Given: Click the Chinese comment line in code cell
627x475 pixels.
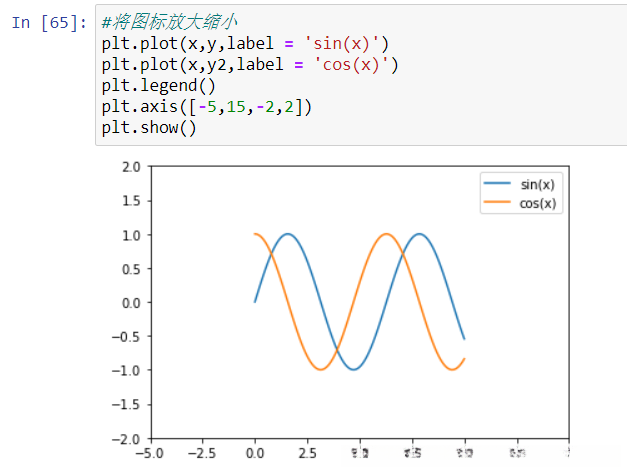Looking at the screenshot, I should click(170, 22).
